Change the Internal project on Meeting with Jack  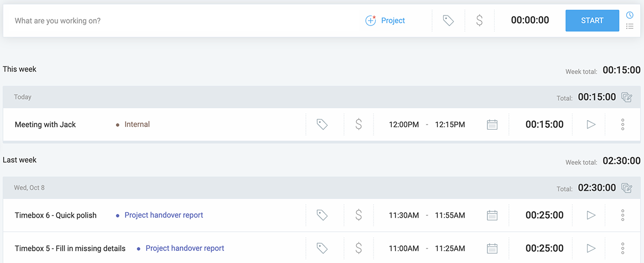pos(137,125)
